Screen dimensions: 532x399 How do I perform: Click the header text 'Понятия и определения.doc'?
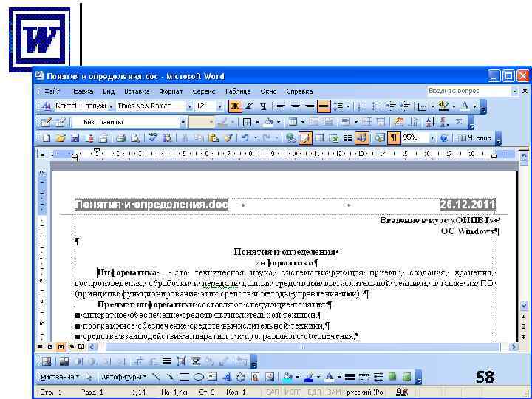coord(151,205)
